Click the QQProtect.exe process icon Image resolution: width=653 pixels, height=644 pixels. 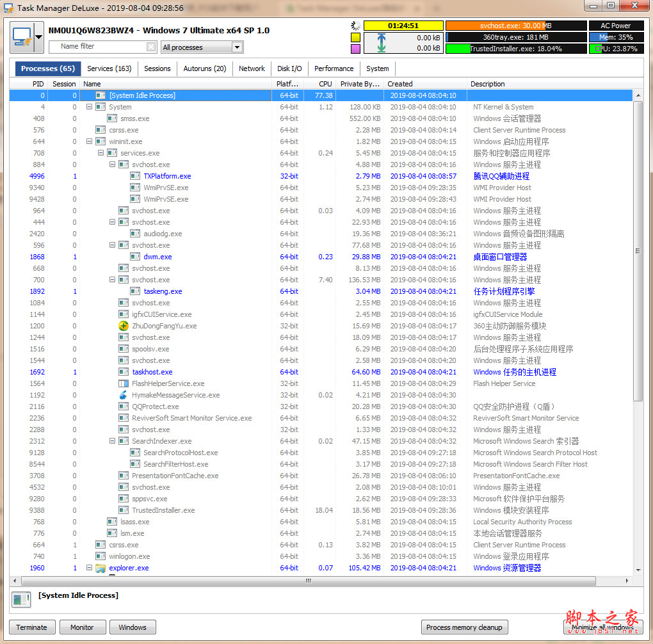click(124, 406)
